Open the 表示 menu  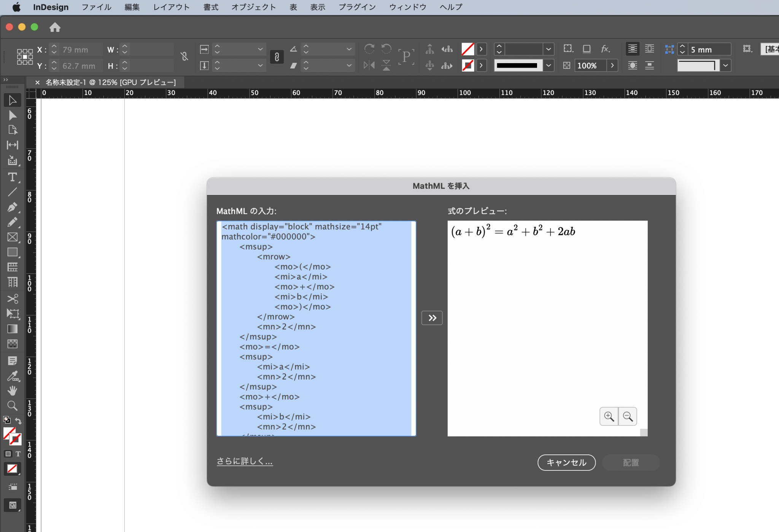pyautogui.click(x=317, y=7)
